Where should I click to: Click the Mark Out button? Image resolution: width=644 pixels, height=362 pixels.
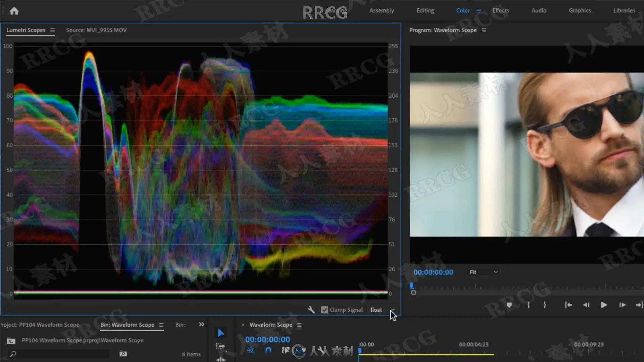pos(545,305)
